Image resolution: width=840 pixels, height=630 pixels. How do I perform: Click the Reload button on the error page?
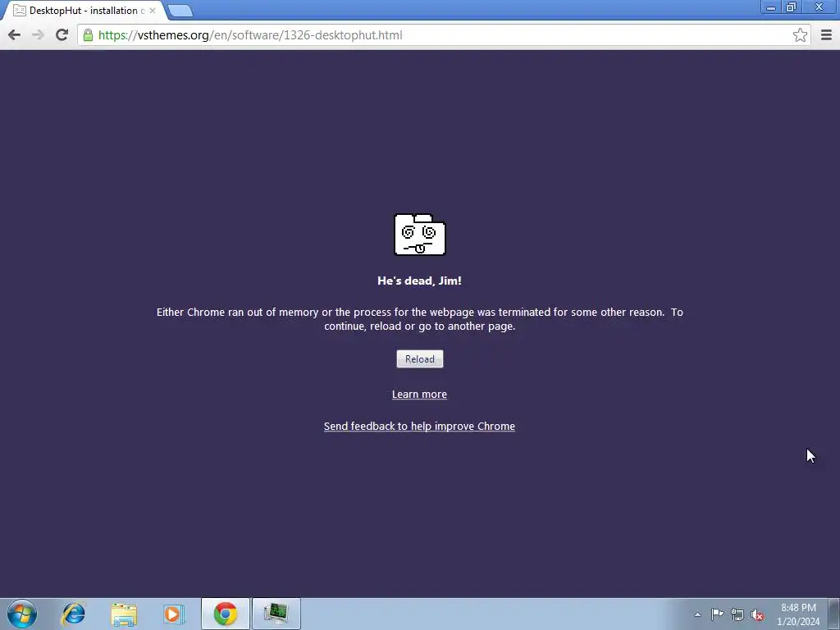[x=419, y=359]
